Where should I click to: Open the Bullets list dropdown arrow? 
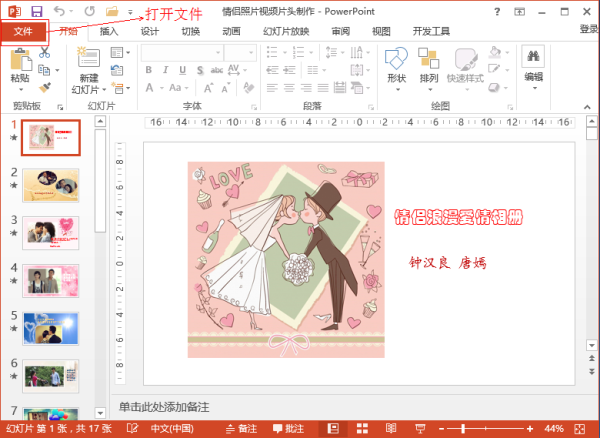click(x=285, y=52)
